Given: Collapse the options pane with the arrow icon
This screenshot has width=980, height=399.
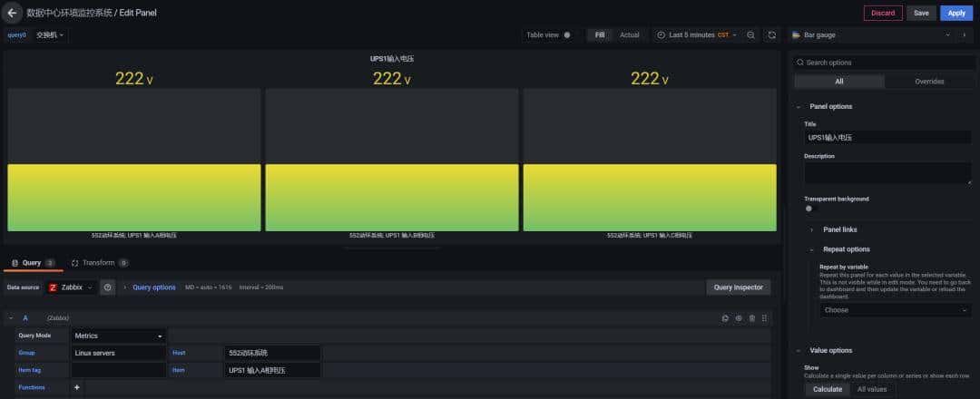Looking at the screenshot, I should click(964, 35).
